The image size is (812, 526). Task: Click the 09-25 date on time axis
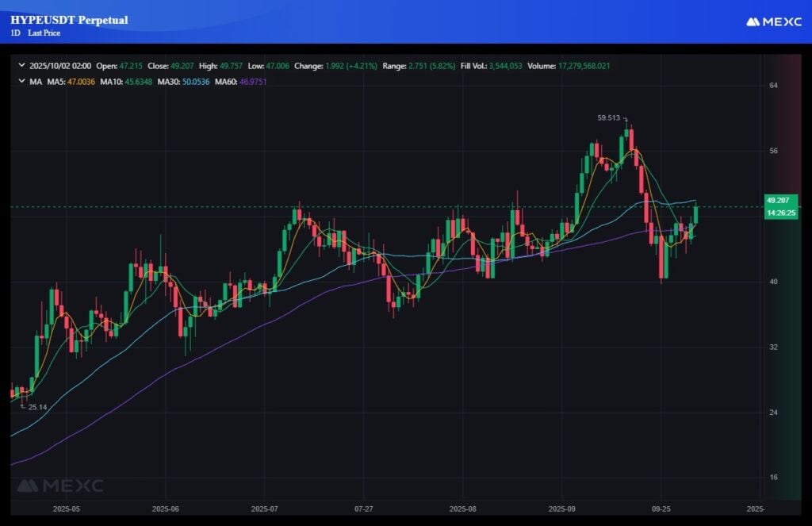(661, 508)
